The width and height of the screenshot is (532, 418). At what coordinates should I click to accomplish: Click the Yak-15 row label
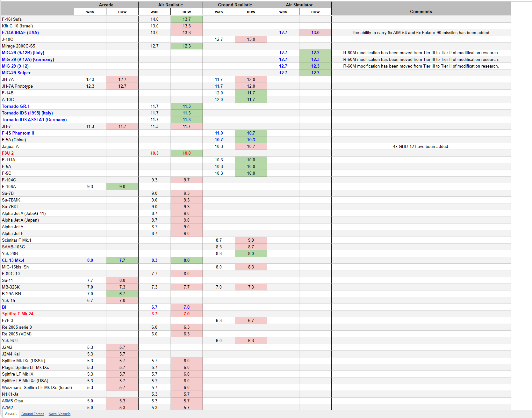coord(8,300)
